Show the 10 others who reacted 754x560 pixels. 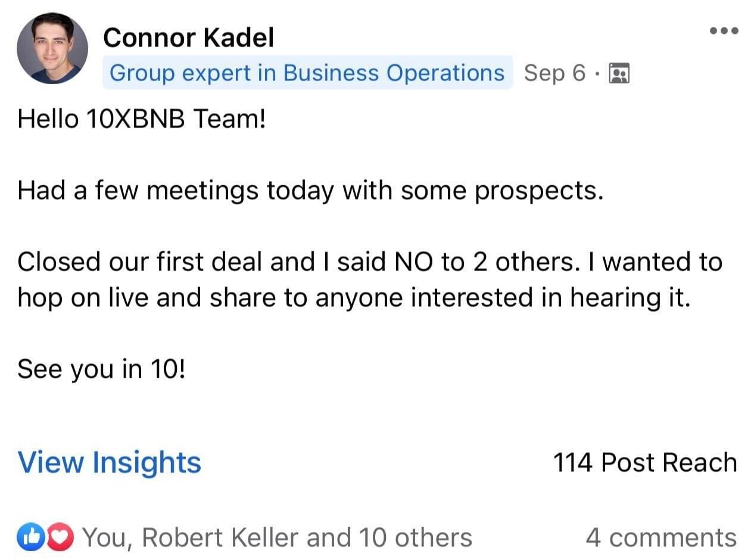pyautogui.click(x=415, y=537)
